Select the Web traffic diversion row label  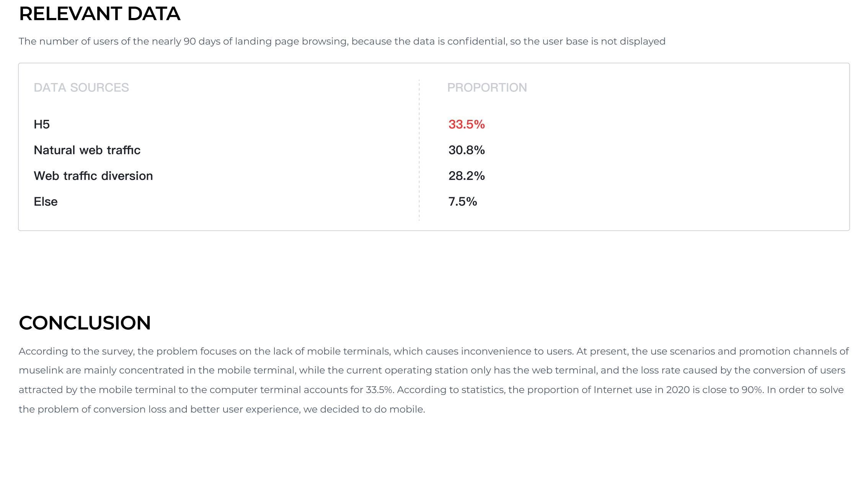[93, 176]
